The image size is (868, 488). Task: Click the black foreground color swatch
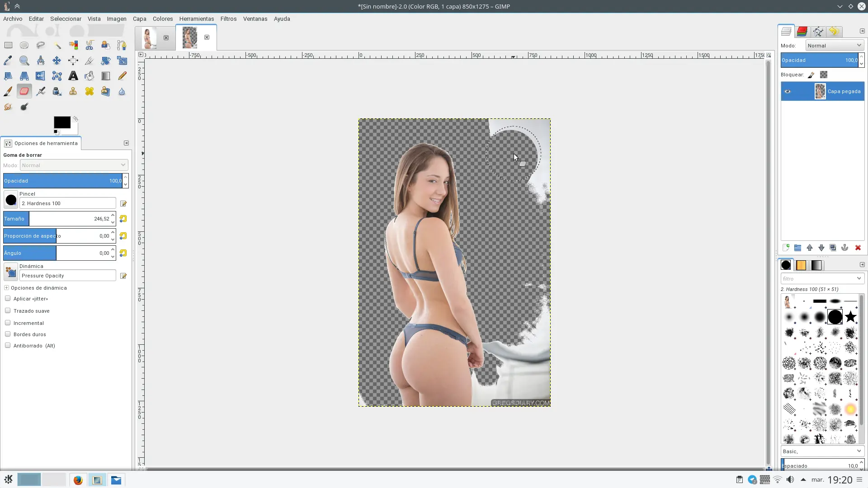click(62, 122)
